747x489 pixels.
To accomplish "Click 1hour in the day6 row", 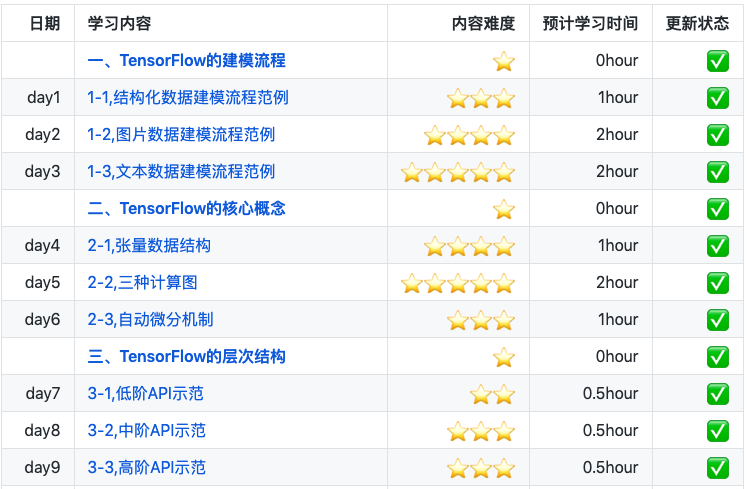I will 618,319.
